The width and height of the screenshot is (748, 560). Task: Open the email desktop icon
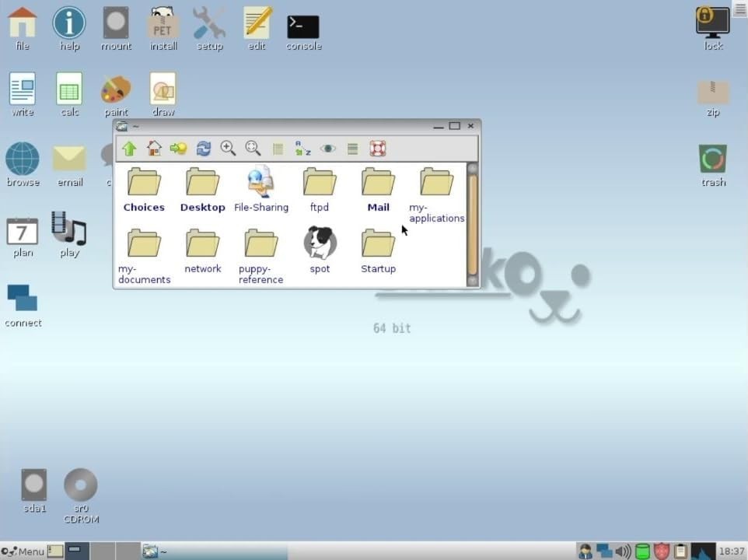pyautogui.click(x=70, y=166)
